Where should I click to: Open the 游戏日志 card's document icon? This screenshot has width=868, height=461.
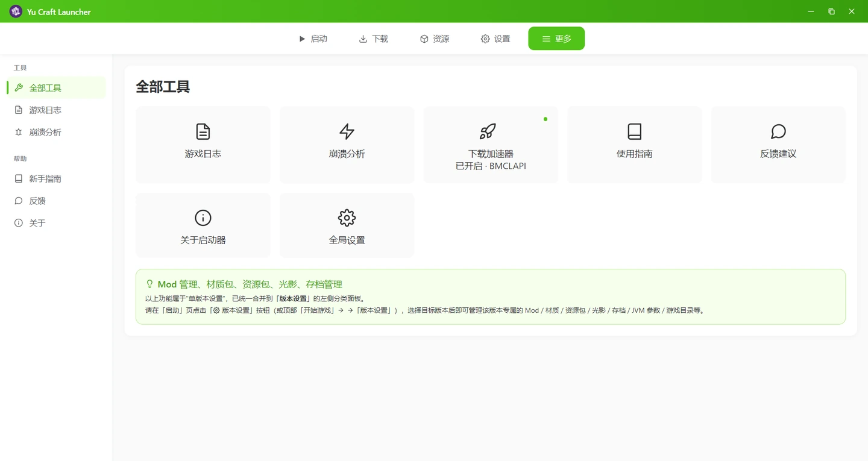tap(203, 131)
